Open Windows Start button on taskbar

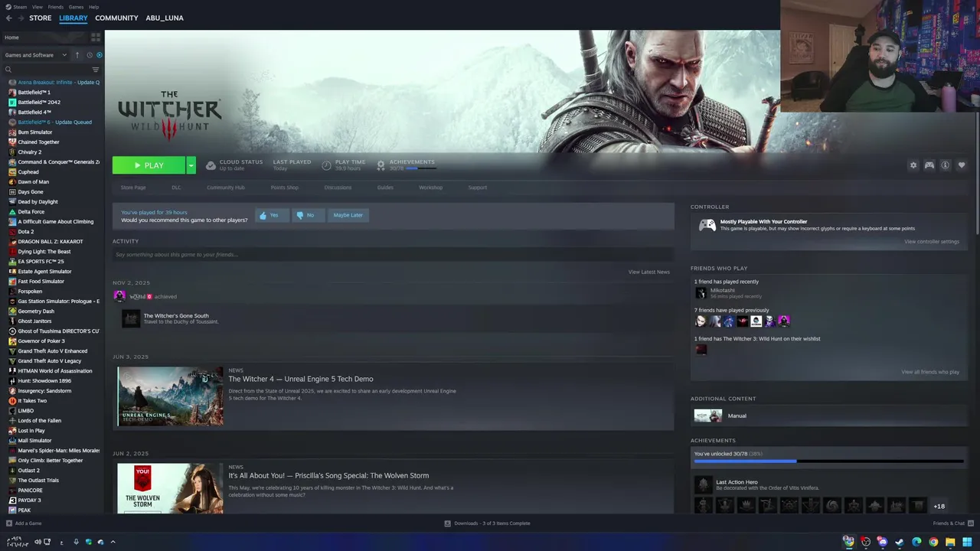tap(967, 542)
